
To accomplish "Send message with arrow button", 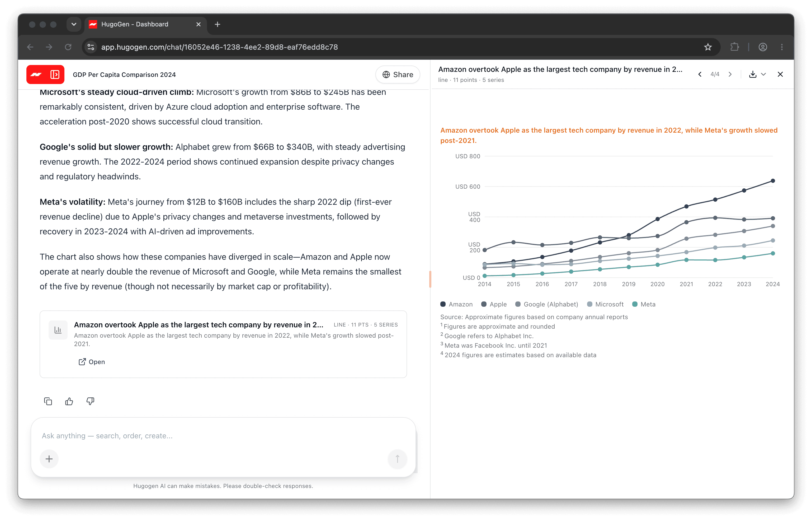I will [398, 459].
